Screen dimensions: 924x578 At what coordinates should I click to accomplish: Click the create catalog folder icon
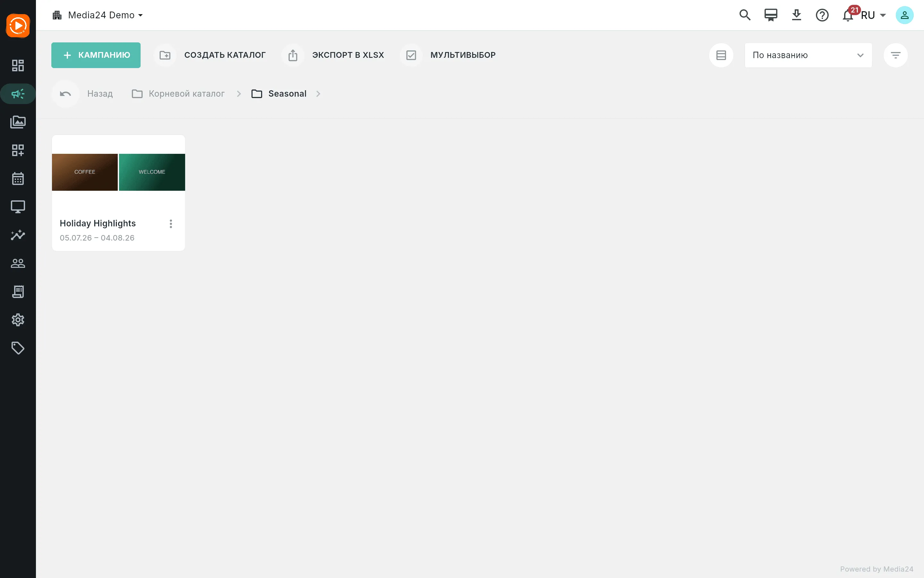(x=165, y=55)
